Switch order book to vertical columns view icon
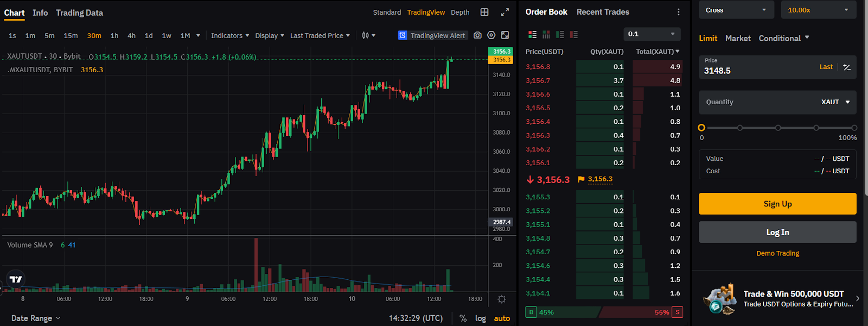 click(546, 34)
